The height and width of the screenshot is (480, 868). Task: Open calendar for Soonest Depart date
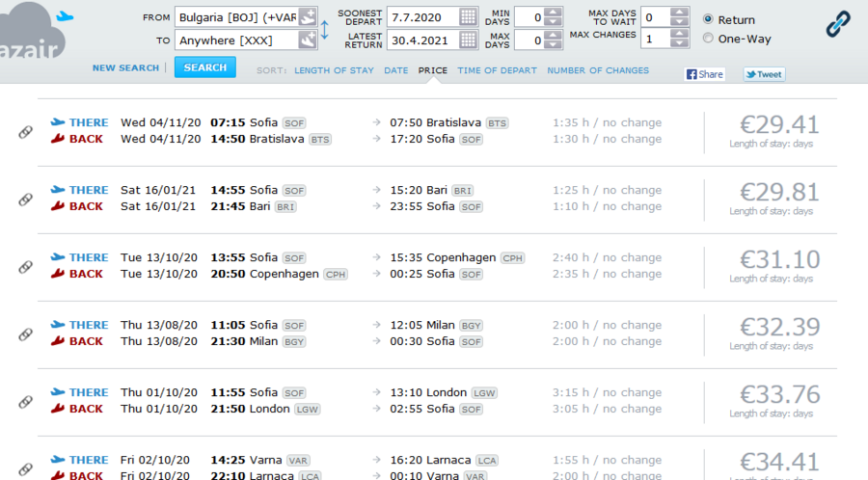[468, 16]
